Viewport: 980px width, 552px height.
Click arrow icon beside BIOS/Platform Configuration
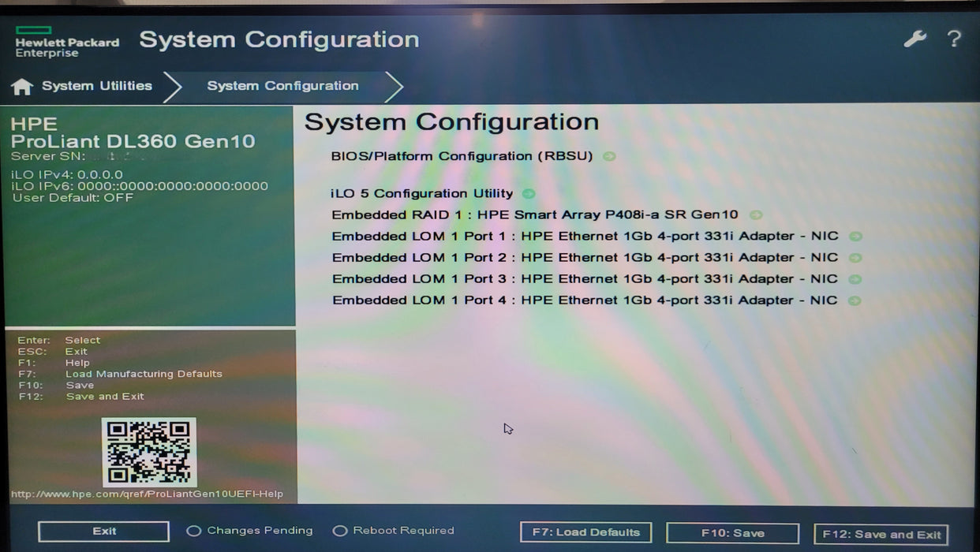609,156
